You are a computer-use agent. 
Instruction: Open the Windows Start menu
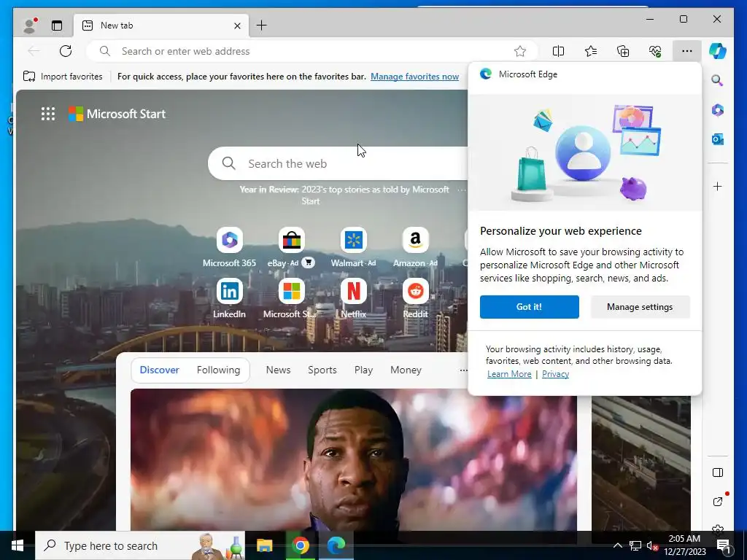coord(18,545)
